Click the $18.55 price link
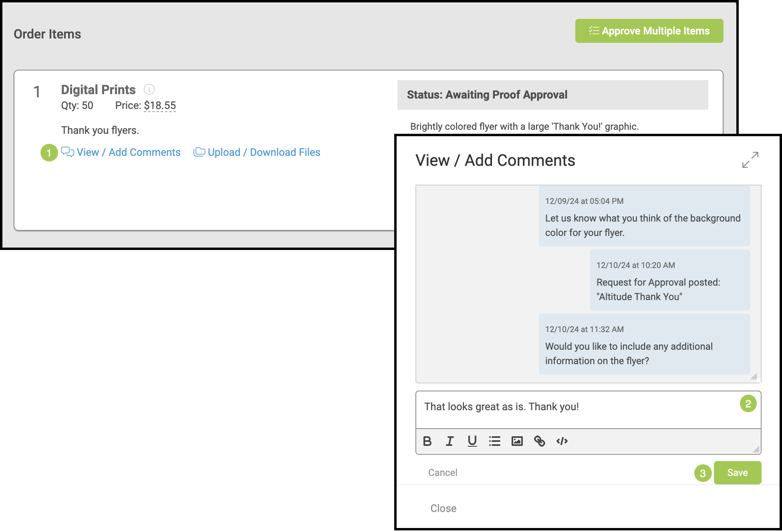 point(160,105)
